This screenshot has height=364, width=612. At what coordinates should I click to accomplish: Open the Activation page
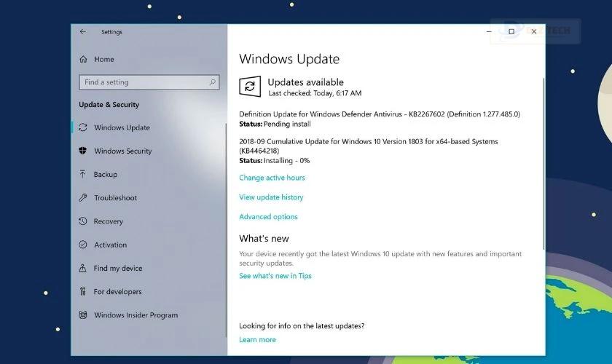(x=111, y=245)
